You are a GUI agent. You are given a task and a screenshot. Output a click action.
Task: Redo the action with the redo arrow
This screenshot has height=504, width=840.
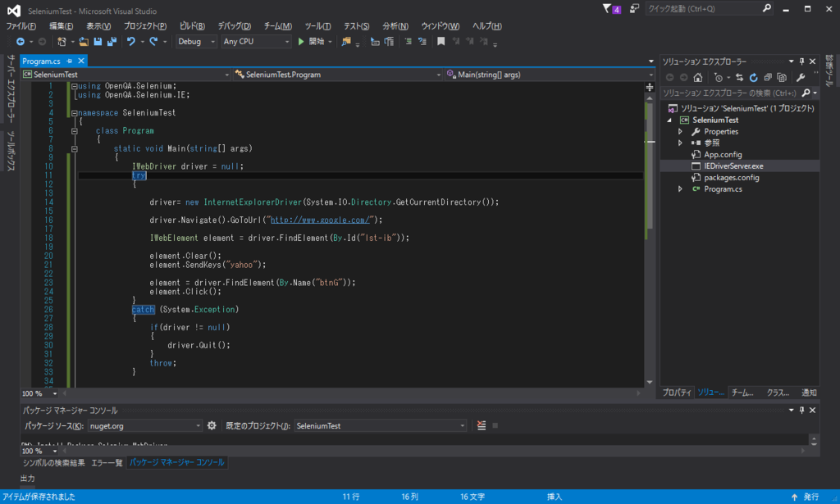coord(153,41)
